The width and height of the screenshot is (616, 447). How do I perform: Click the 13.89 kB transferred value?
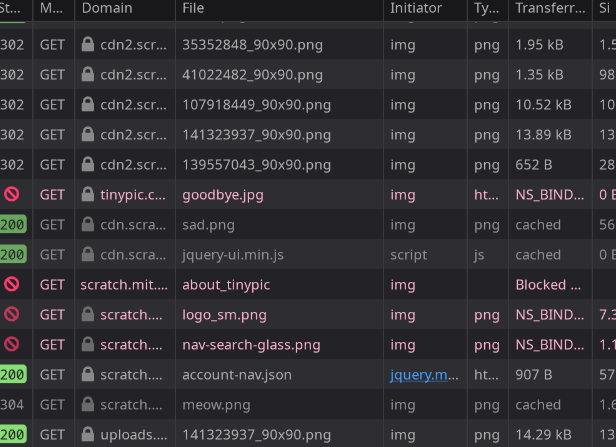pyautogui.click(x=543, y=135)
